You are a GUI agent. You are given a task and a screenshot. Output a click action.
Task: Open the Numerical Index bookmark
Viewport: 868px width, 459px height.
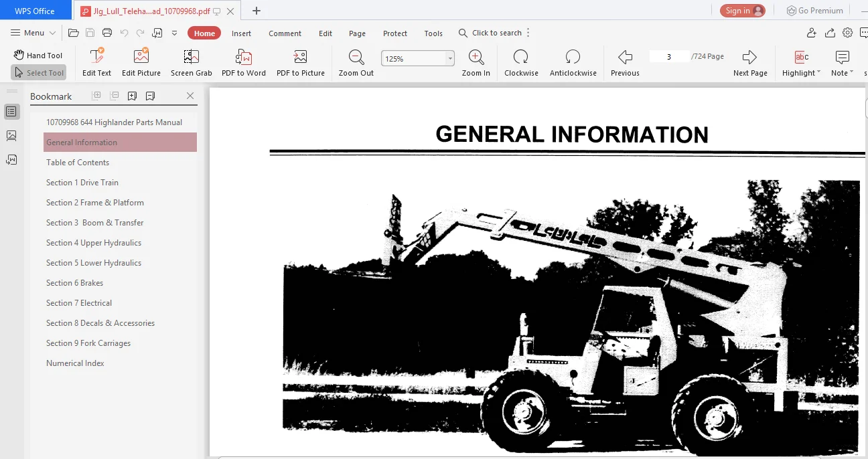pos(75,363)
